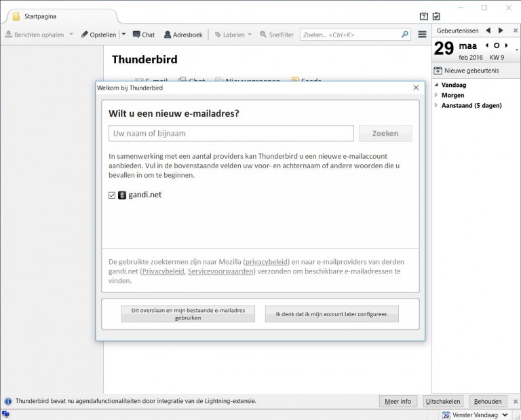Collapse the Vandaag section
Viewport: 521px width, 420px height.
coord(436,85)
